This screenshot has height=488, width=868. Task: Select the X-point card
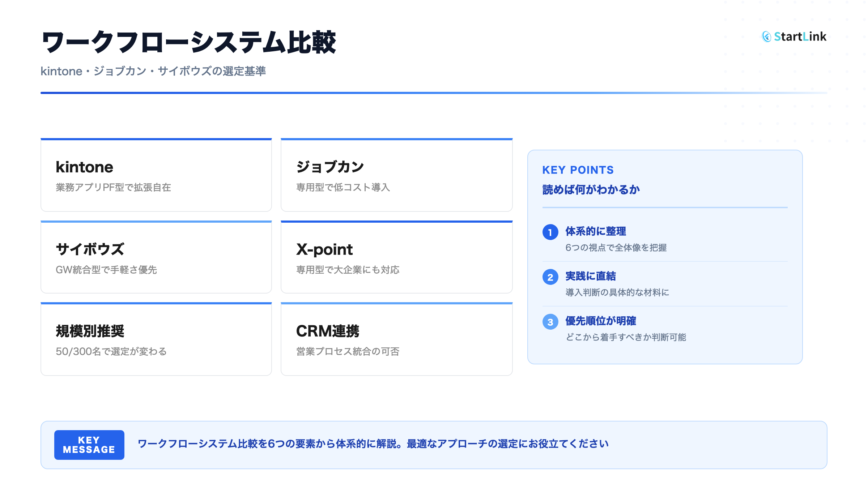(396, 257)
